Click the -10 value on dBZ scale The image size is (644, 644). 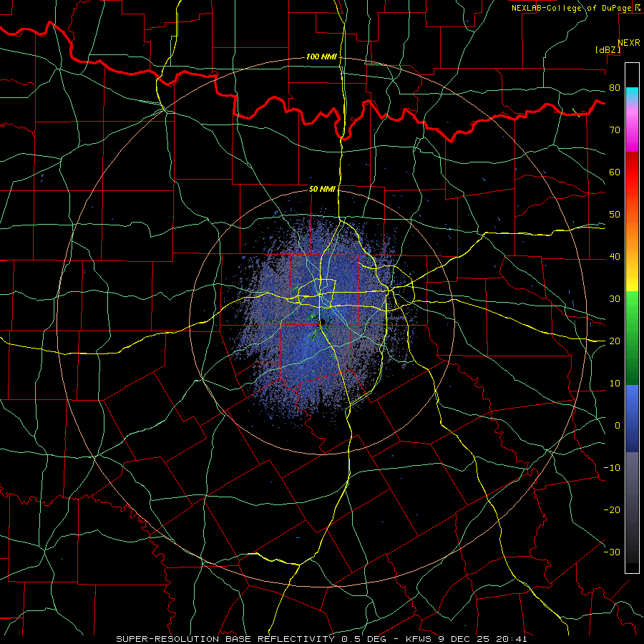pos(612,468)
